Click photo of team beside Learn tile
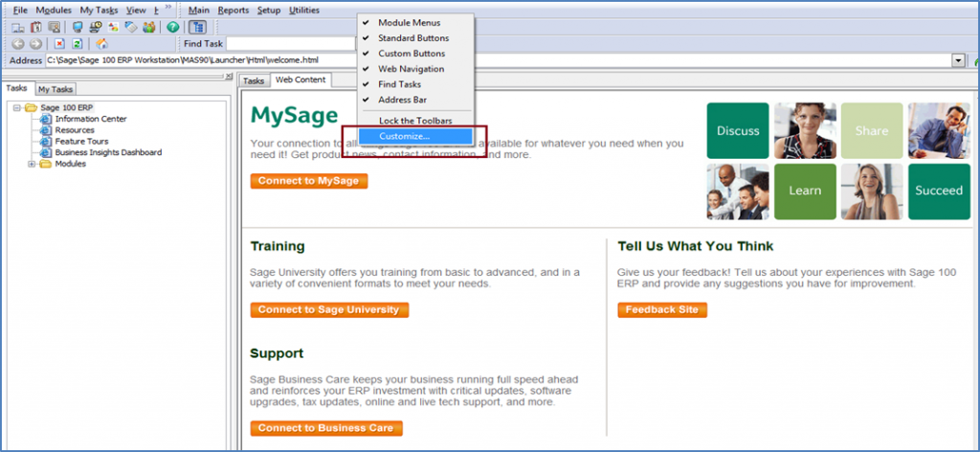 738,192
